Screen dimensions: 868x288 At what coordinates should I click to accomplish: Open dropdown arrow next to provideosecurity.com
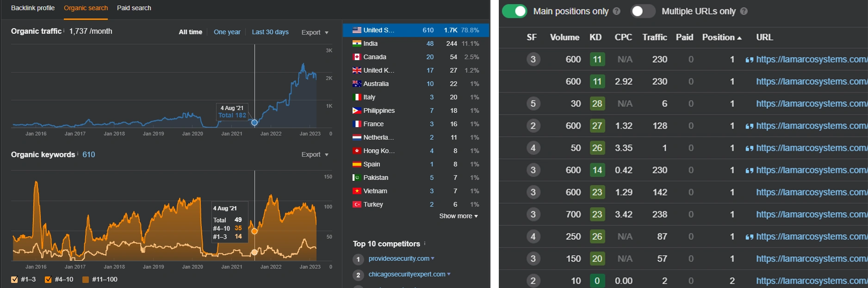[x=433, y=258]
